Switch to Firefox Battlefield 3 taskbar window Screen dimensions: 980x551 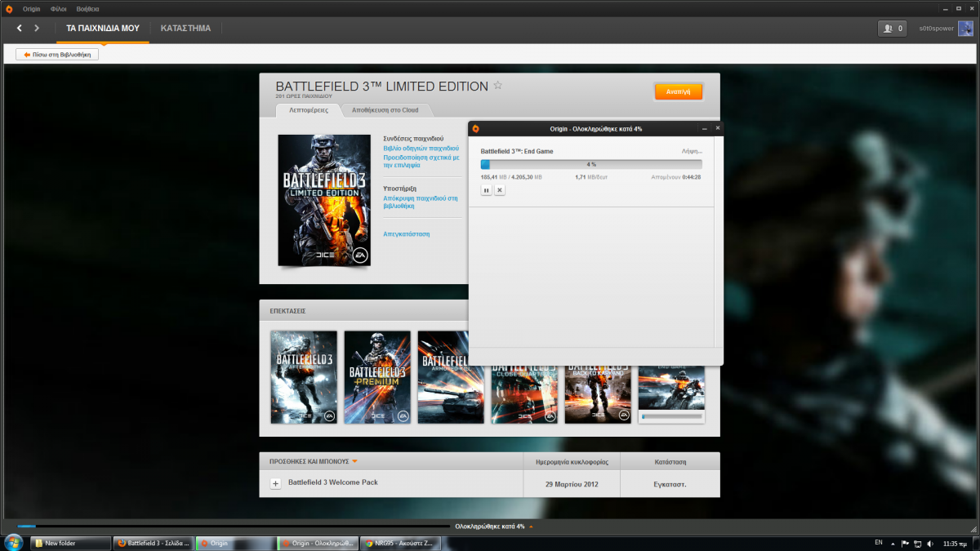point(153,543)
